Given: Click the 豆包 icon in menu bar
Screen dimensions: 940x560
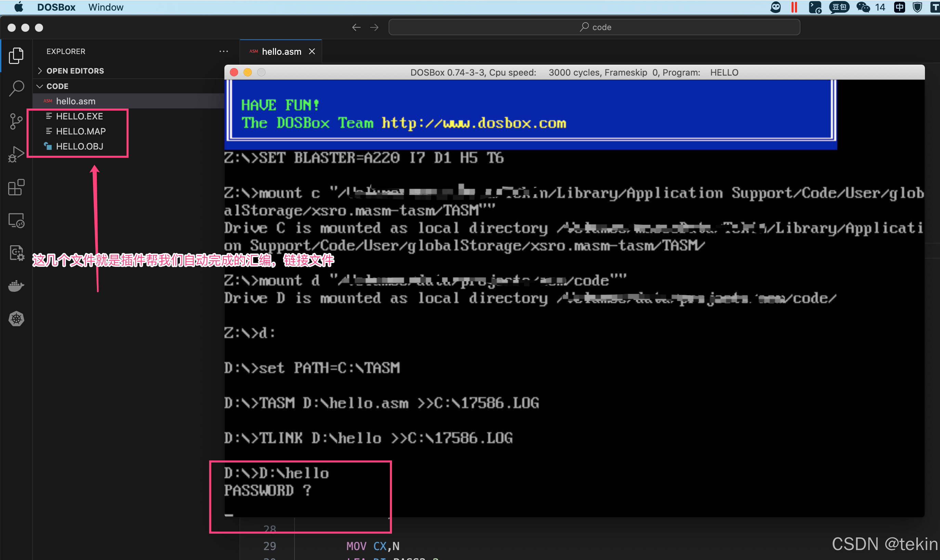Looking at the screenshot, I should pyautogui.click(x=839, y=7).
